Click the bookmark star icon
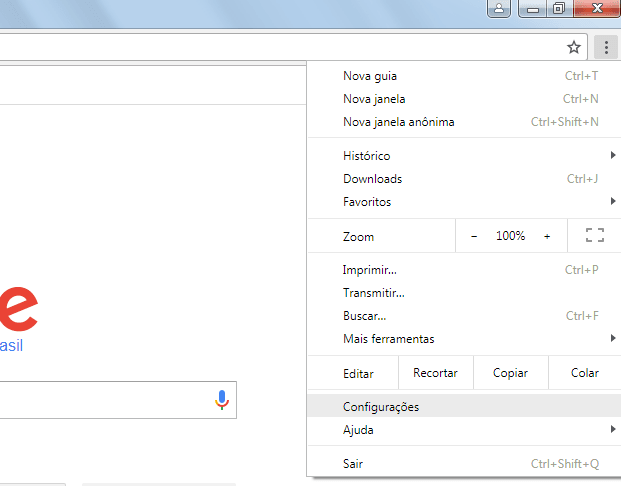Screen dimensions: 621x486 [x=574, y=47]
